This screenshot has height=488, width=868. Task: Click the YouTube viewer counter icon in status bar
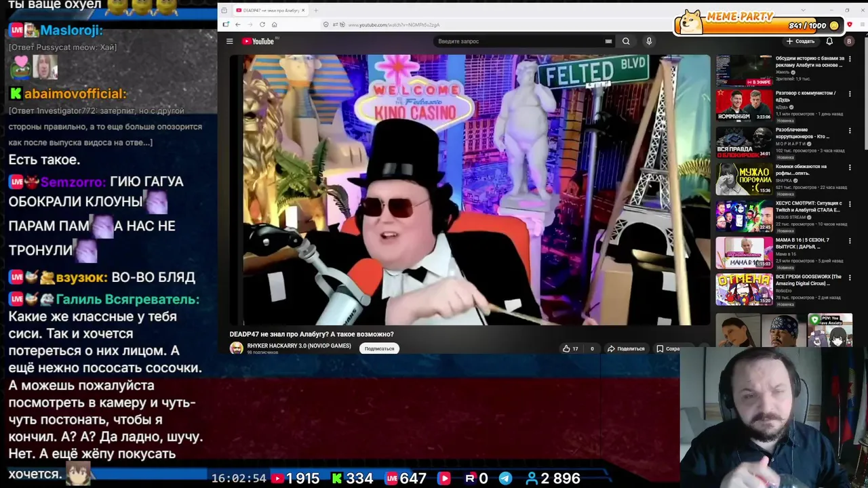[x=277, y=479]
